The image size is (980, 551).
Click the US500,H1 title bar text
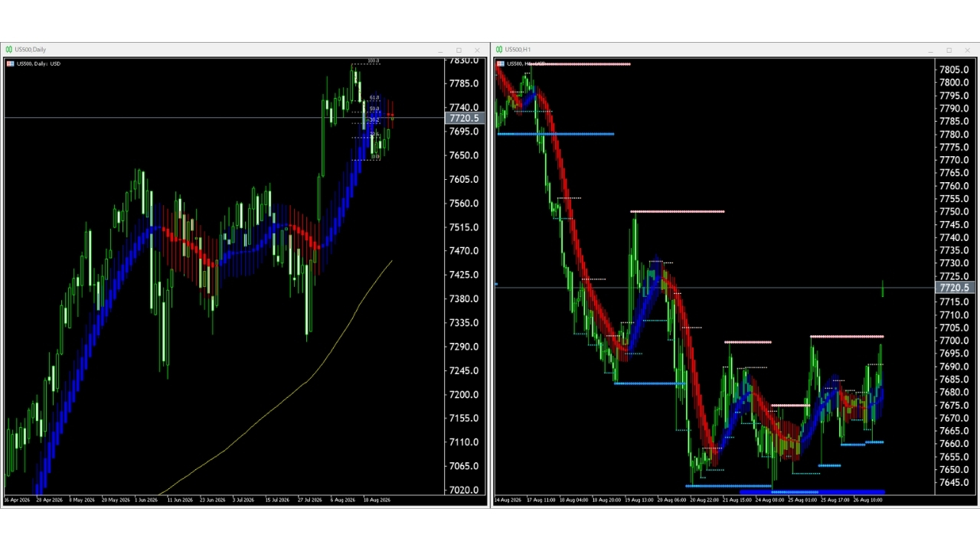[518, 50]
